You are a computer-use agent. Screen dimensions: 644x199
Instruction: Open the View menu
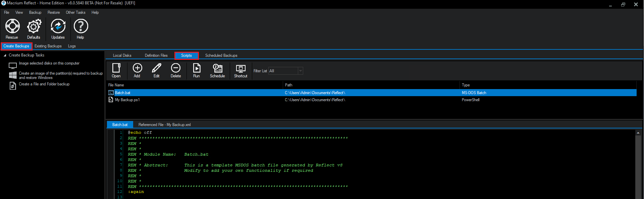19,12
